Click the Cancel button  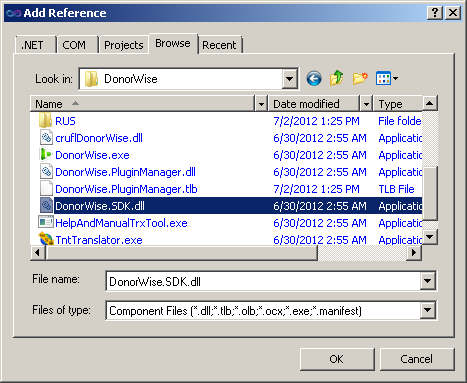coord(417,359)
